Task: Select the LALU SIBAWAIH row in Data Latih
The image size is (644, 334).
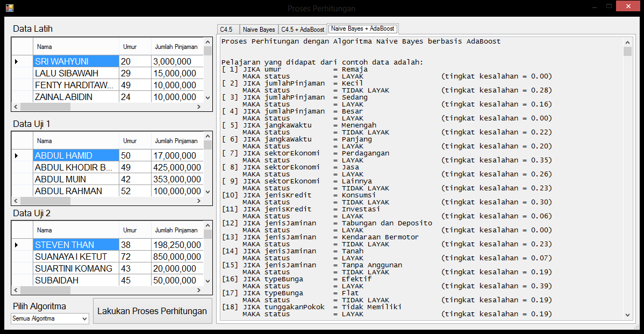Action: 74,74
